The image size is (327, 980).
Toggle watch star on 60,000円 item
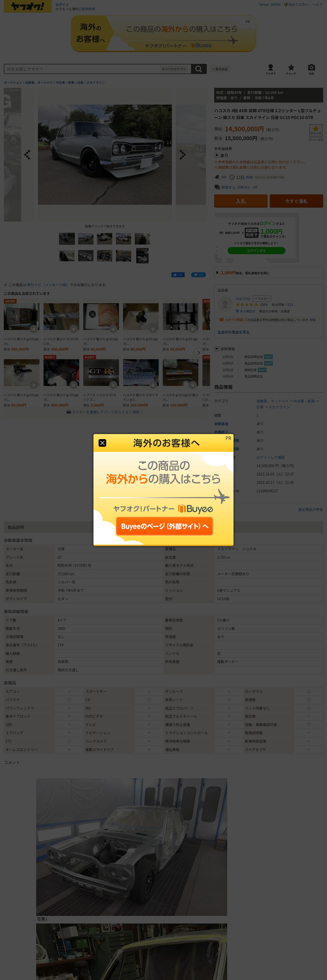point(113,329)
